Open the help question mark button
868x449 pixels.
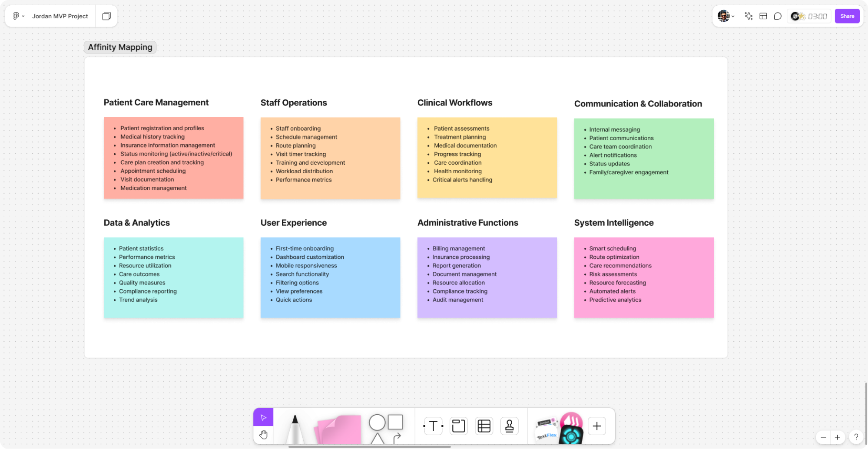pyautogui.click(x=856, y=437)
